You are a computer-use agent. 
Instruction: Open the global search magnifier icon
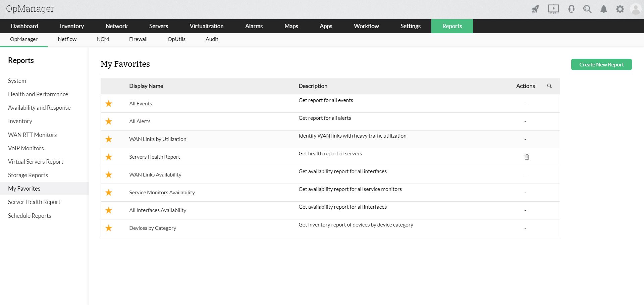pos(587,9)
